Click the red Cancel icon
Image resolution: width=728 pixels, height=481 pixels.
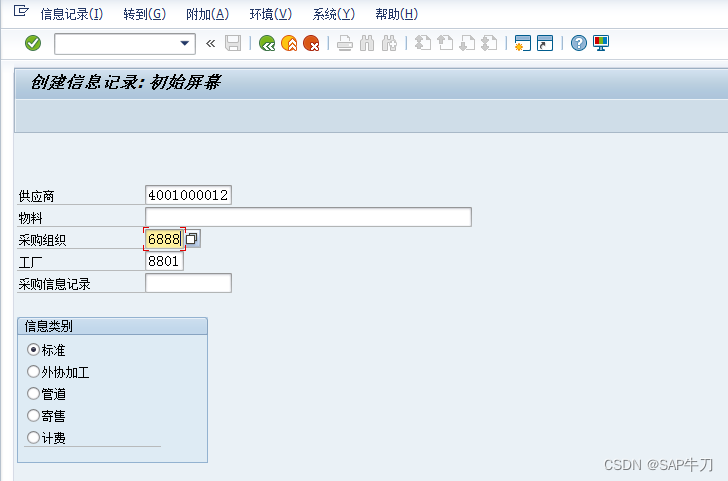(x=311, y=43)
